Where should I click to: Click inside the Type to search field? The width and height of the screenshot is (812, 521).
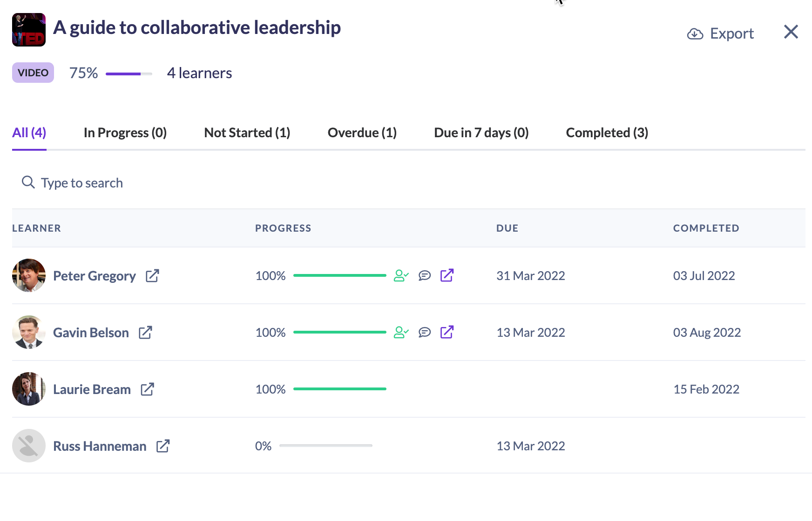point(81,182)
